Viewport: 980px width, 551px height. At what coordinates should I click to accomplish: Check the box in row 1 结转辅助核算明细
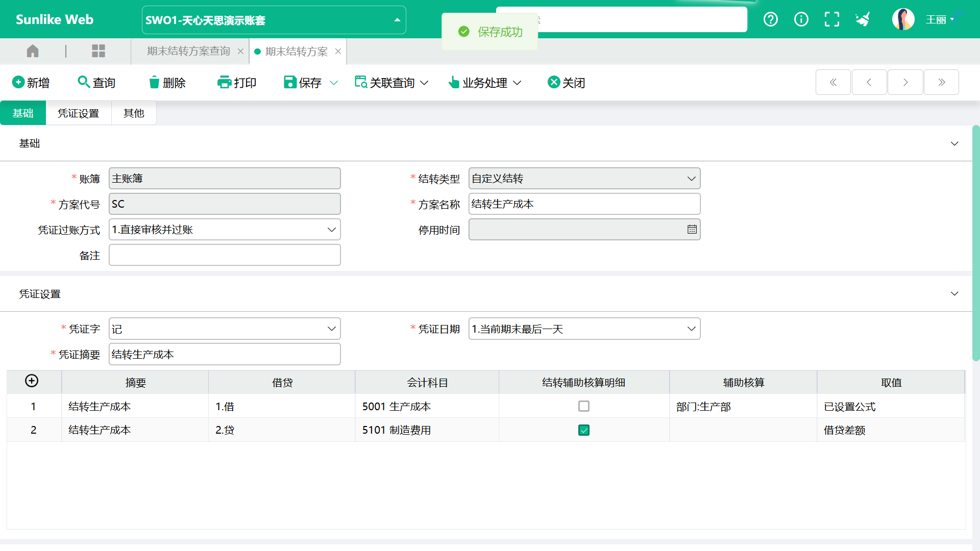584,406
